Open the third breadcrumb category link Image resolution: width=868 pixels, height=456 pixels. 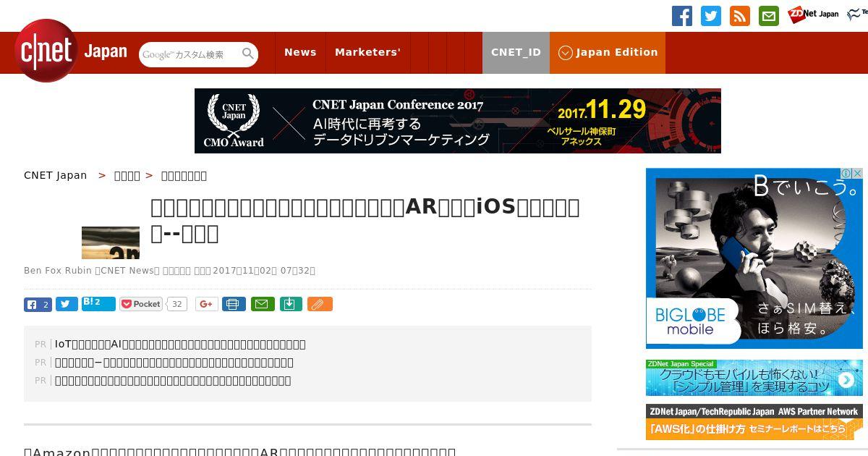[x=184, y=176]
